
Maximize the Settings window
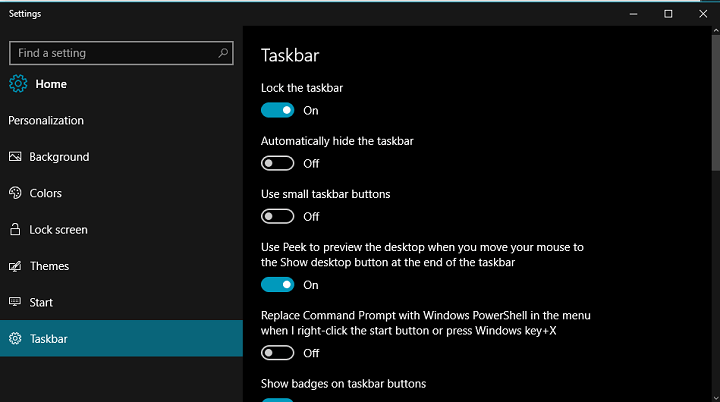click(x=668, y=14)
